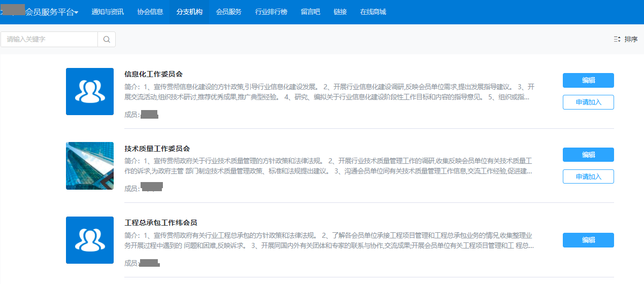This screenshot has height=284, width=644.
Task: Apply to join 技术质量工作委员会
Action: click(x=588, y=176)
